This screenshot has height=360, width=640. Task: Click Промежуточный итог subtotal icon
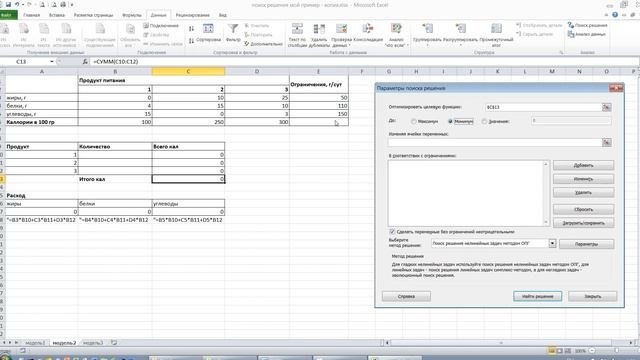click(496, 29)
